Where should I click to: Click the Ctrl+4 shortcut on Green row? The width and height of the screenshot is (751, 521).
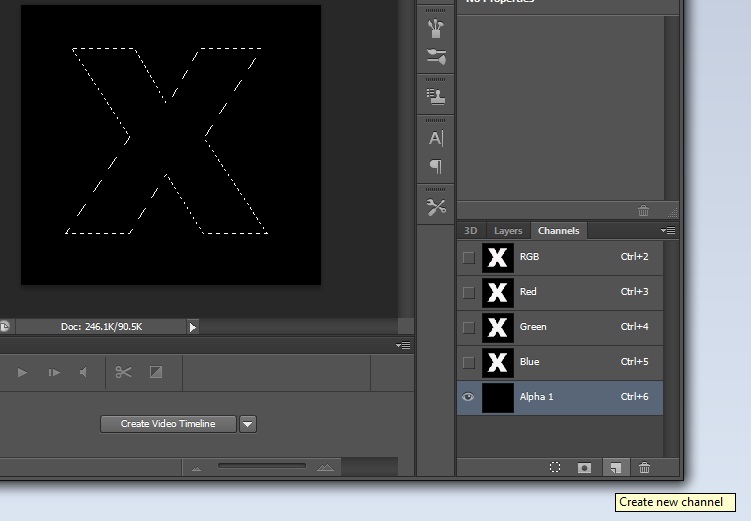click(634, 327)
